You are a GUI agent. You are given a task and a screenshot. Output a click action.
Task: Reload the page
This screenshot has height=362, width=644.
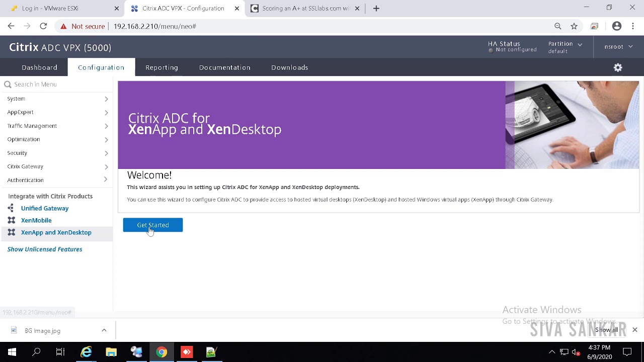point(43,26)
